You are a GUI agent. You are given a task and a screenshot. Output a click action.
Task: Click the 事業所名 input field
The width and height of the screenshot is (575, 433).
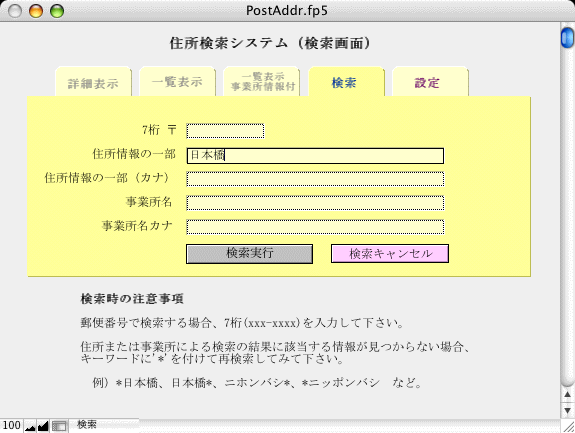tap(315, 203)
